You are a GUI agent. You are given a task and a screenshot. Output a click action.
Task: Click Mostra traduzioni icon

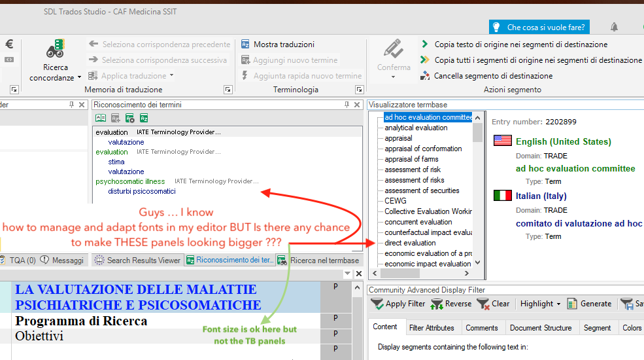click(x=245, y=45)
